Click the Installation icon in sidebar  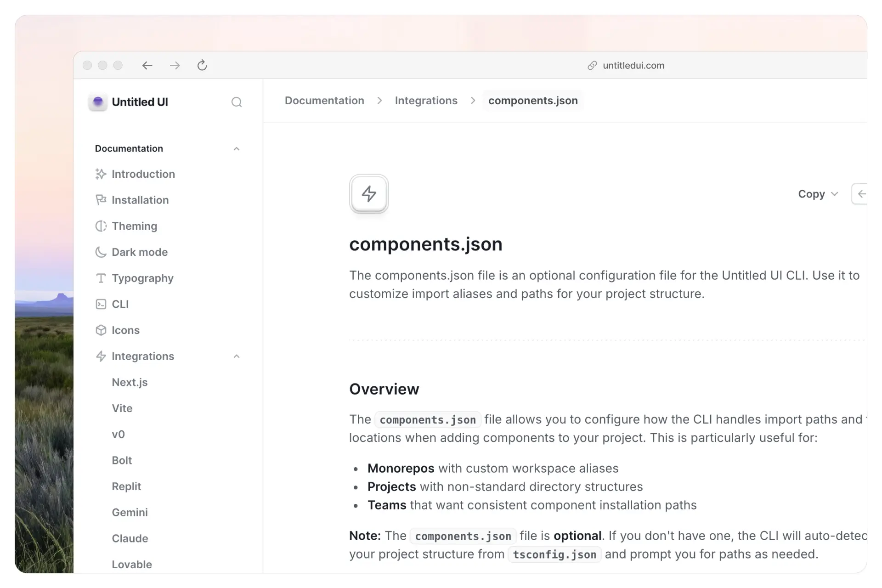[102, 200]
